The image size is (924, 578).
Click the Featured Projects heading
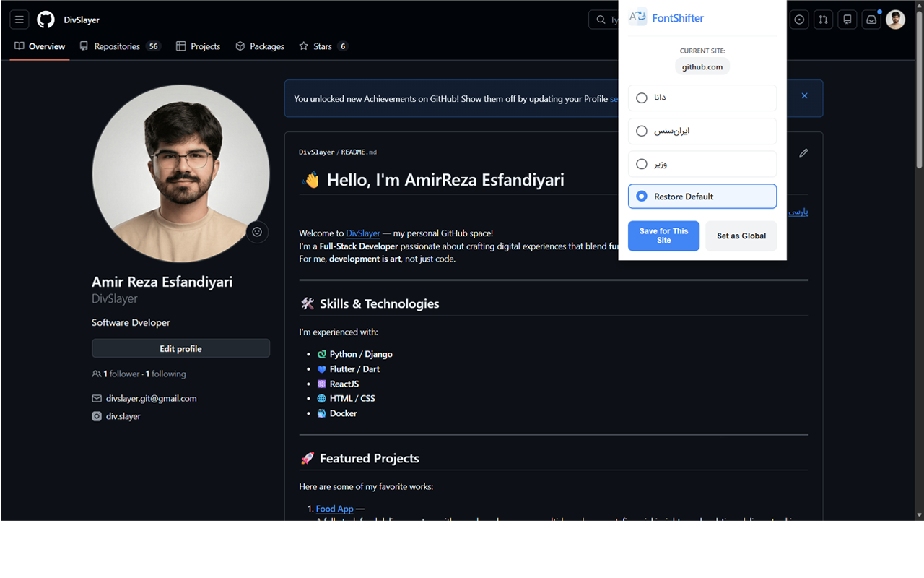(359, 458)
